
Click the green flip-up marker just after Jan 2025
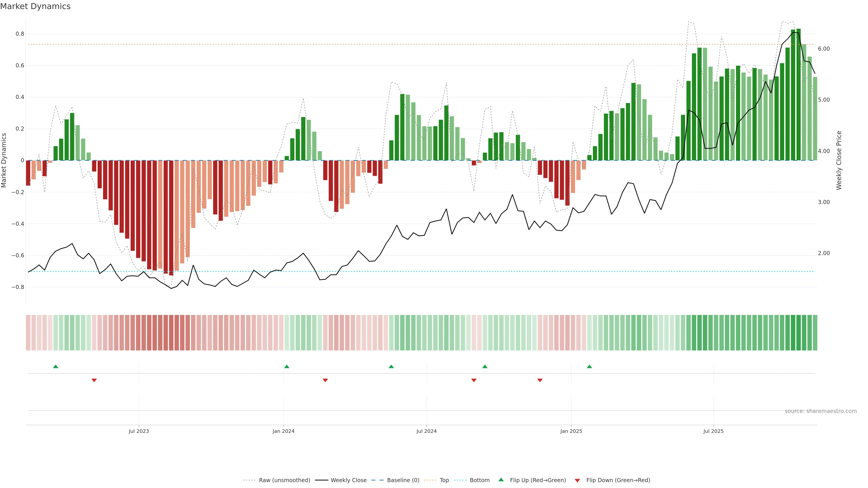click(x=589, y=366)
